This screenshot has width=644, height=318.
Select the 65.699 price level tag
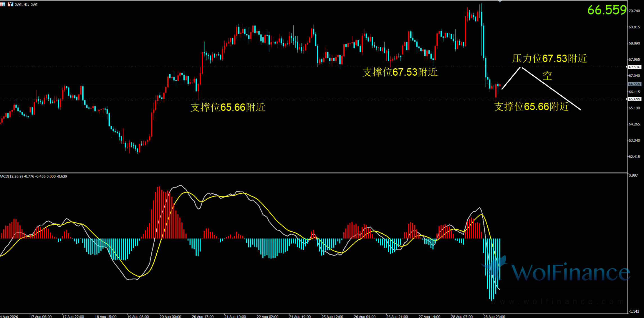634,99
